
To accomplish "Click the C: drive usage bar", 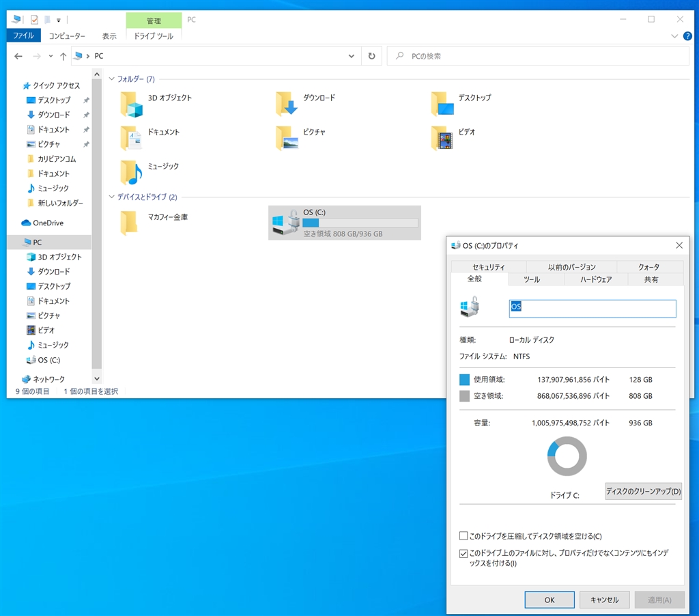I will (x=360, y=223).
